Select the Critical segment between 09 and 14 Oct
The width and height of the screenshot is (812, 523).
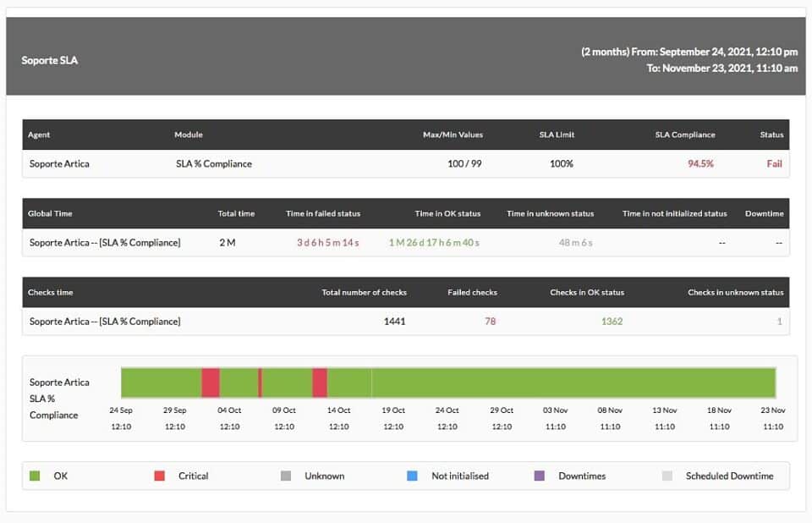point(320,383)
